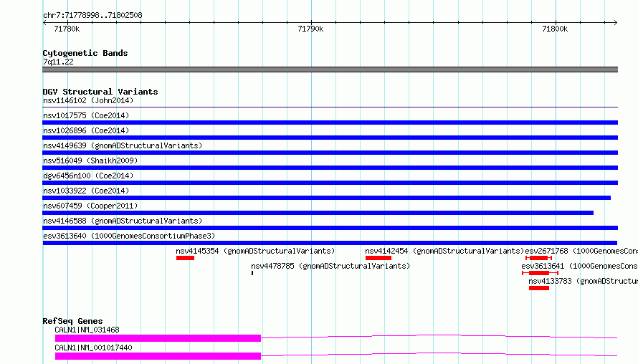Open the esv3613641 1000Genomes label
This screenshot has height=364, width=638.
pyautogui.click(x=579, y=266)
